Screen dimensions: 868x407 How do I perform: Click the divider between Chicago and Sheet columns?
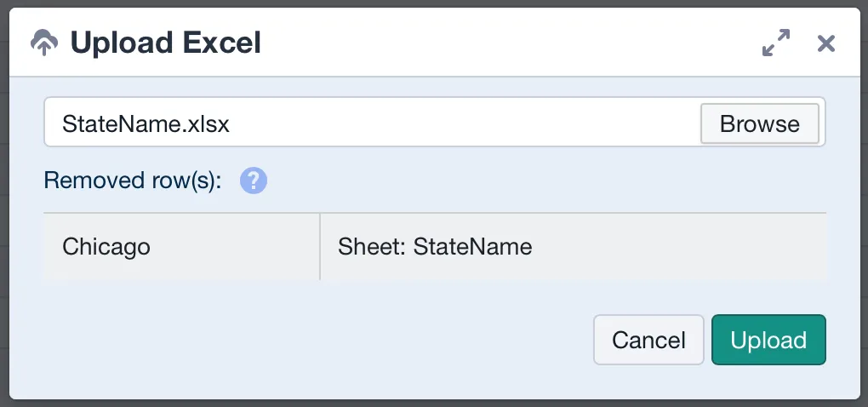[x=320, y=246]
